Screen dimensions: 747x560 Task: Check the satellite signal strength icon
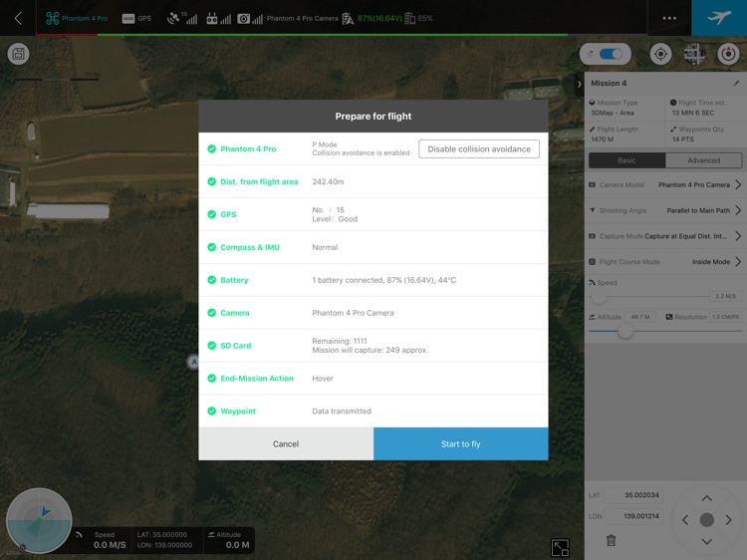coord(182,18)
